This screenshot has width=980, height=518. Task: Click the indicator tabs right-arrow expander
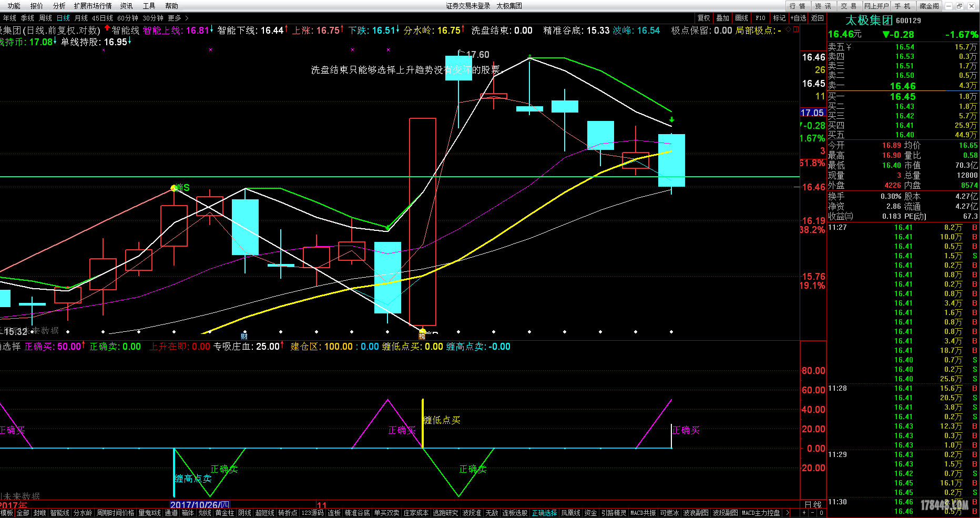point(787,513)
